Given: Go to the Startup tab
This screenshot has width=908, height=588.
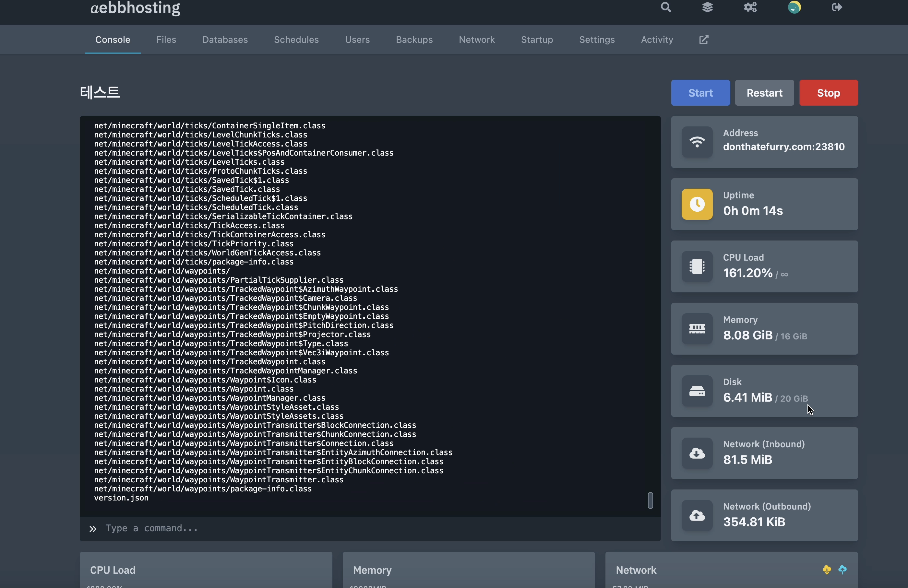Looking at the screenshot, I should pyautogui.click(x=537, y=40).
